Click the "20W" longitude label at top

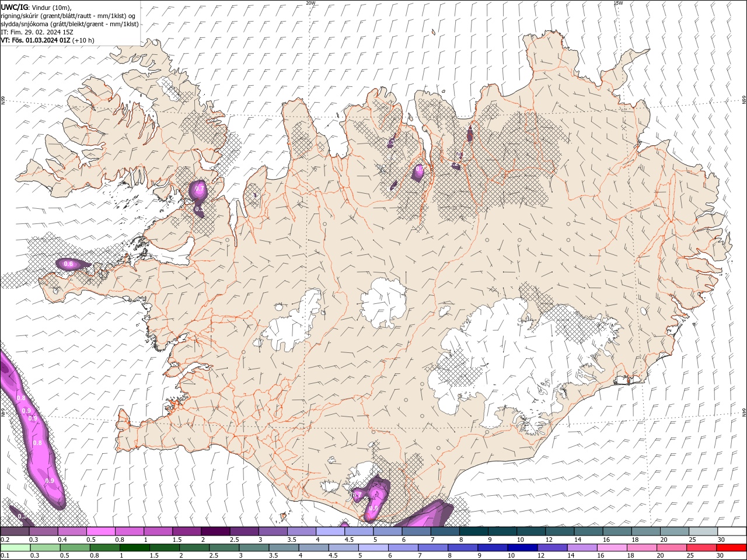pos(310,3)
